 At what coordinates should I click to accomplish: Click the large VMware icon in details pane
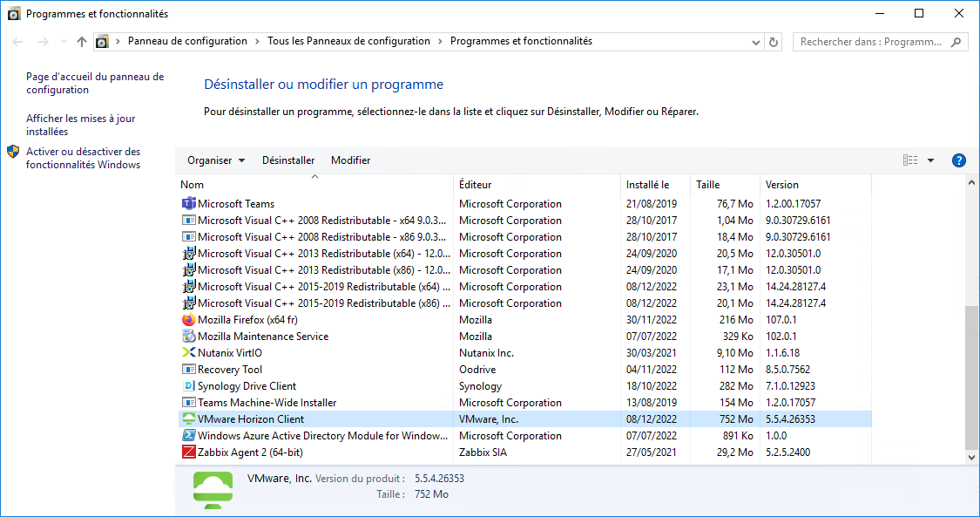pos(213,489)
